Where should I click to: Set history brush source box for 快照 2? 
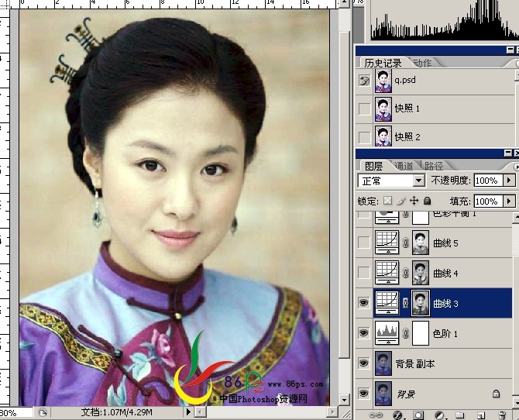(364, 137)
